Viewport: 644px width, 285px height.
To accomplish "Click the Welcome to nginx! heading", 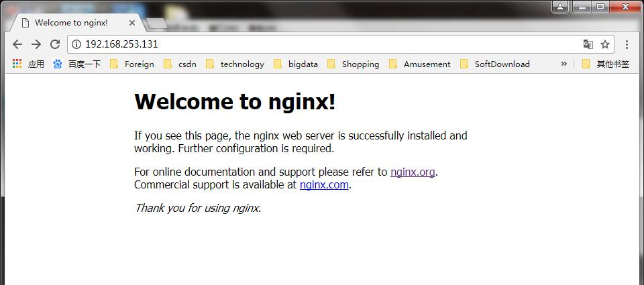I will coord(235,101).
